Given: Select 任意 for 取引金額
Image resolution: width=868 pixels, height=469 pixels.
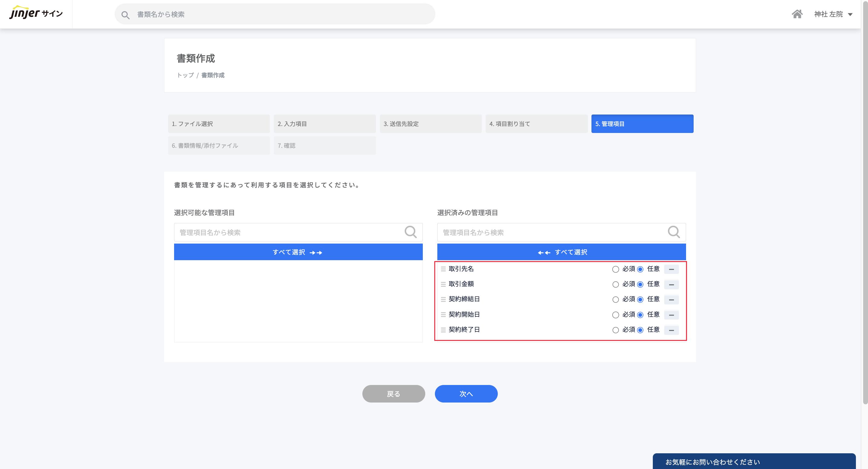Looking at the screenshot, I should tap(640, 284).
